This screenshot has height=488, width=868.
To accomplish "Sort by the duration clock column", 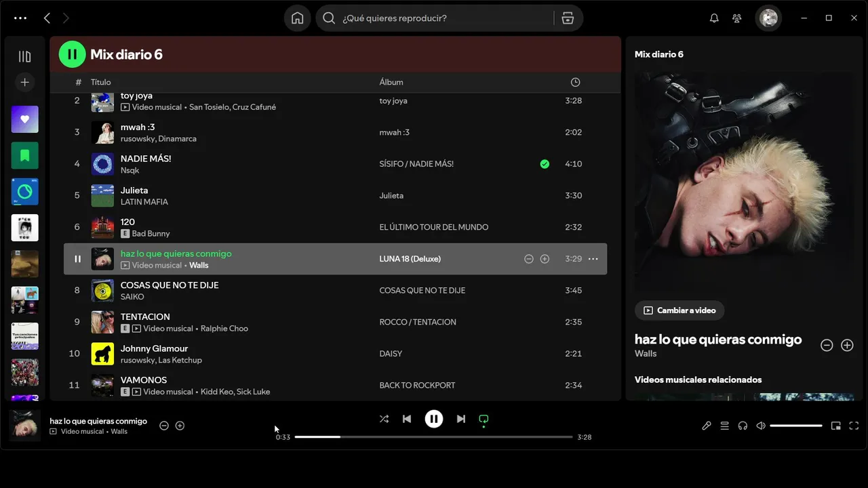I will [x=575, y=82].
